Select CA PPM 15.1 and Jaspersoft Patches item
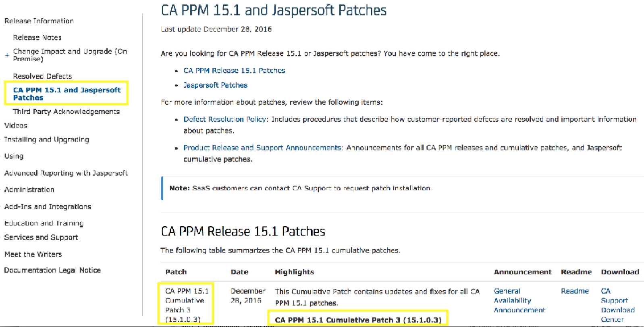Image resolution: width=644 pixels, height=327 pixels. 66,94
